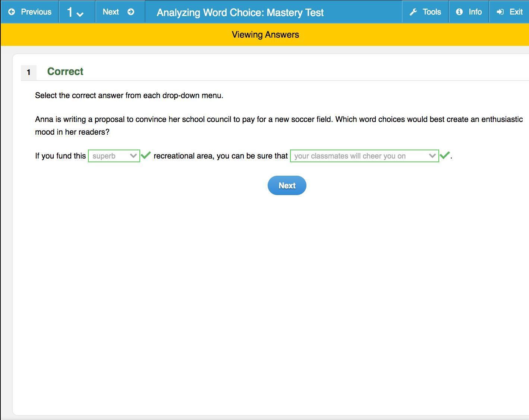Open the 'your classmates will cheer you on' dropdown
Screen dimensions: 529x420
pos(365,156)
